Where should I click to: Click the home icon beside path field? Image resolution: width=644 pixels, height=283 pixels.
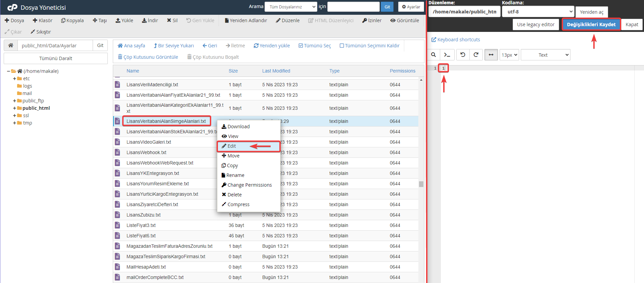pos(11,45)
